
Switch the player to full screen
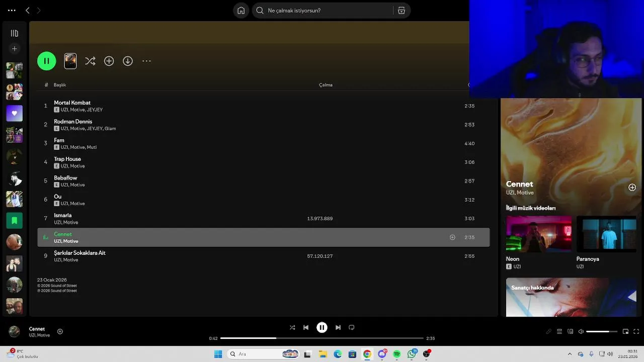click(636, 331)
